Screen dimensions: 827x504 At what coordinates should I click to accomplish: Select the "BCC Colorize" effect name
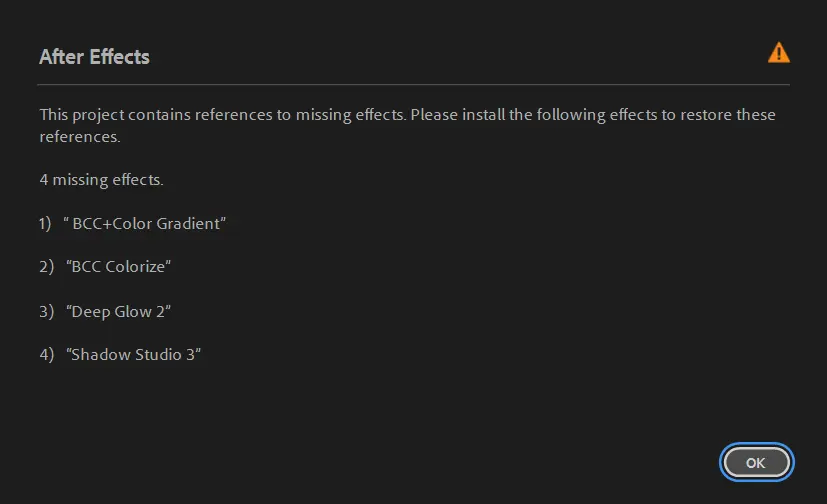pyautogui.click(x=119, y=267)
